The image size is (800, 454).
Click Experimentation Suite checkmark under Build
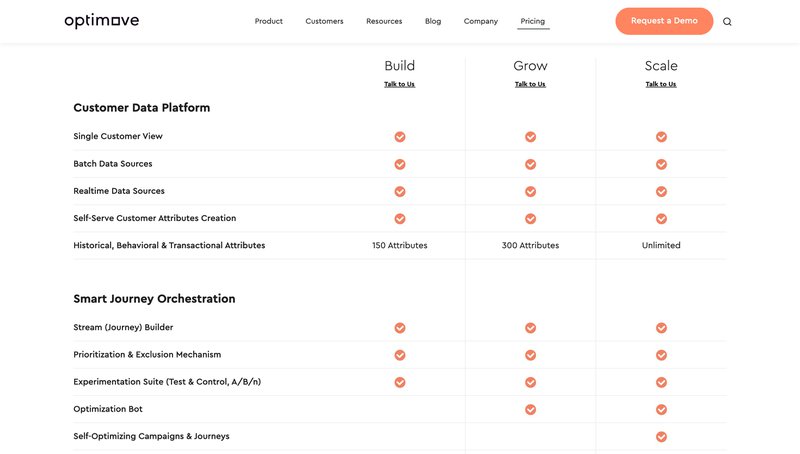tap(399, 382)
